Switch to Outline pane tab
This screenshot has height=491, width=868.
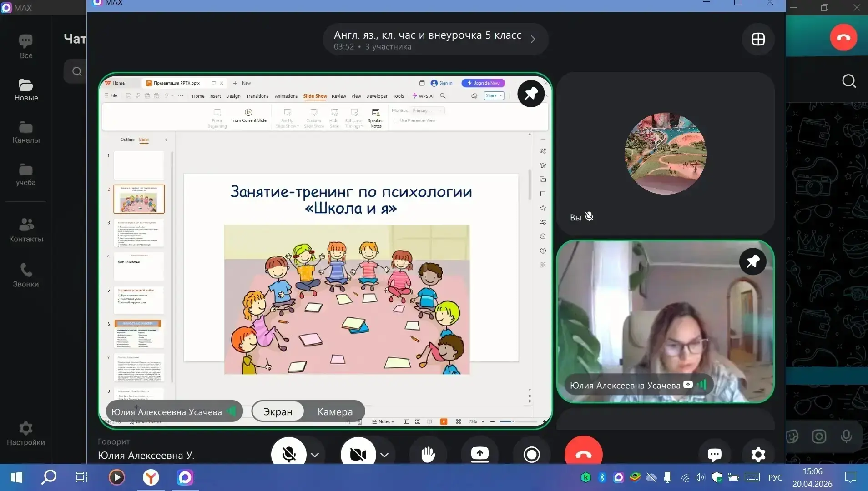coord(127,140)
